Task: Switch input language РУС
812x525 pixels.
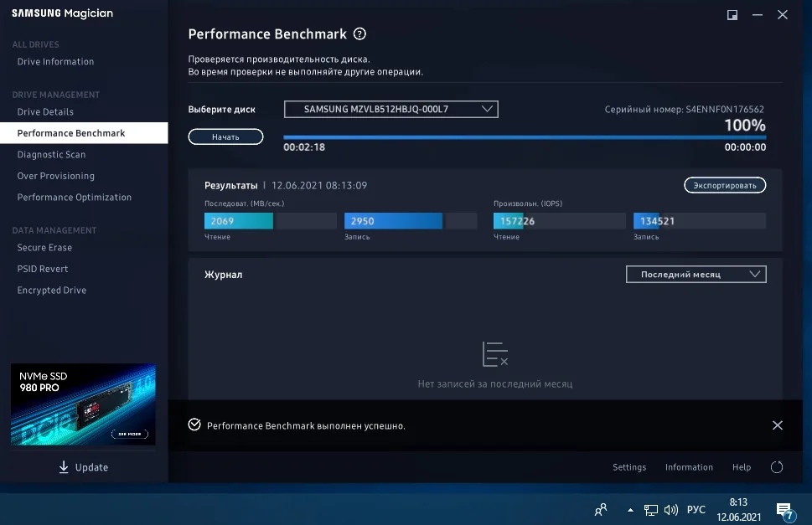Action: point(696,510)
